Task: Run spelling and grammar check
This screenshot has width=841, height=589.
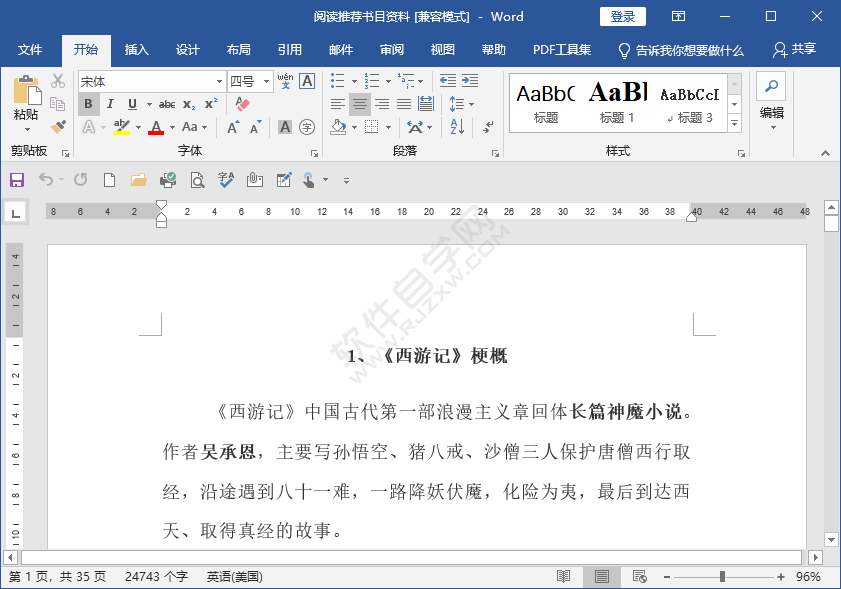Action: coord(226,180)
